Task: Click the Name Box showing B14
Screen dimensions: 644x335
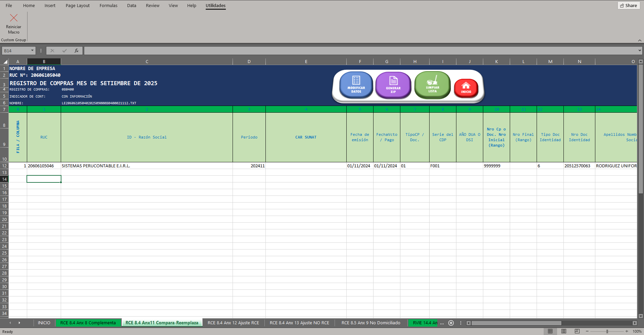Action: point(16,51)
